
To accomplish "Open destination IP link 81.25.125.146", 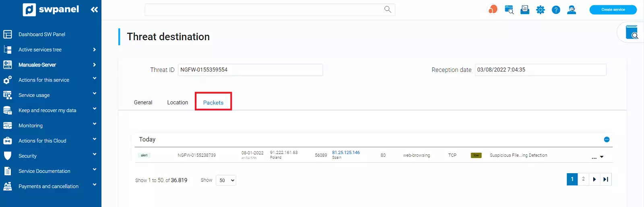I will [x=346, y=153].
